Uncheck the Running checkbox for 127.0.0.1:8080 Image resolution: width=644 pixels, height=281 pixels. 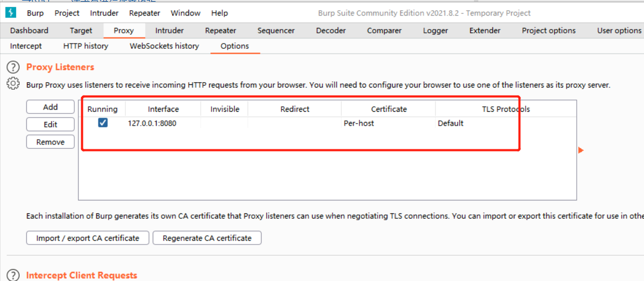click(x=103, y=123)
